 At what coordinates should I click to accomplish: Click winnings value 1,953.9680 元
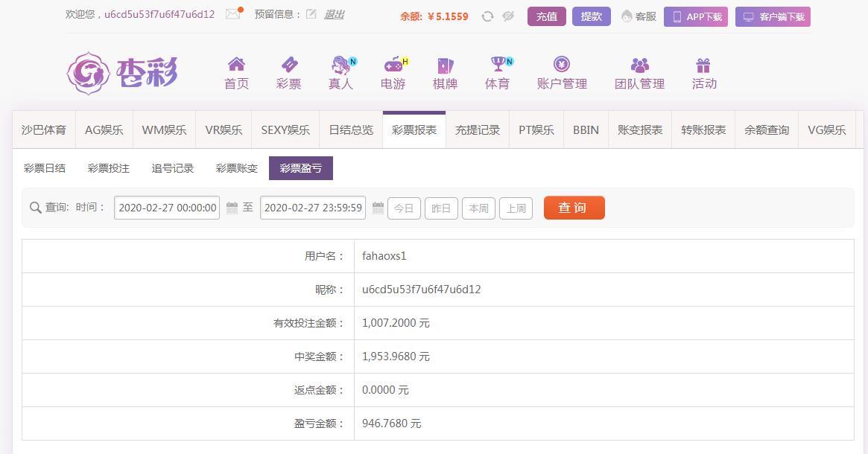point(396,357)
